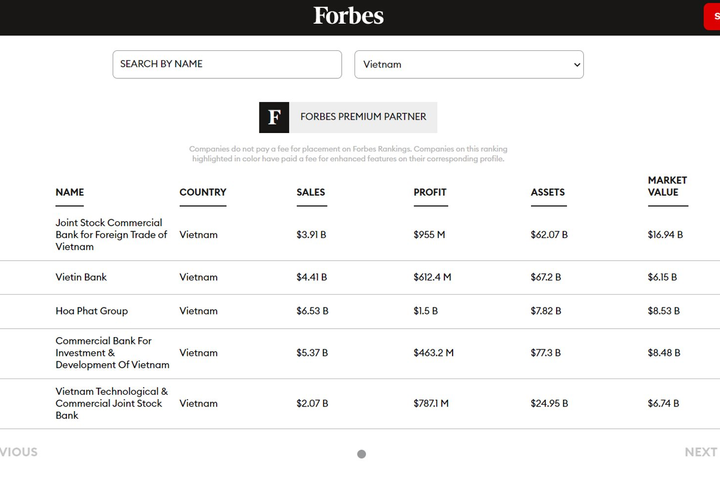The height and width of the screenshot is (480, 720).
Task: Go to the Previous page of results
Action: click(x=19, y=452)
